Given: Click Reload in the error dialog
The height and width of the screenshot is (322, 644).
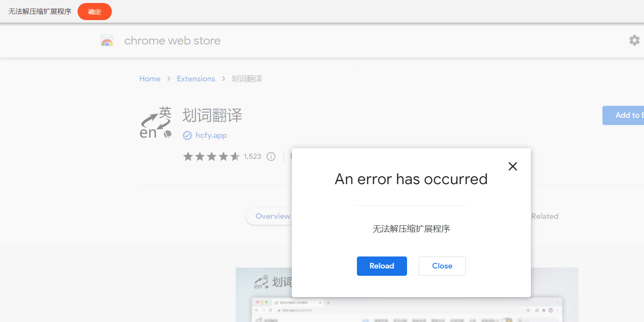Looking at the screenshot, I should [381, 266].
